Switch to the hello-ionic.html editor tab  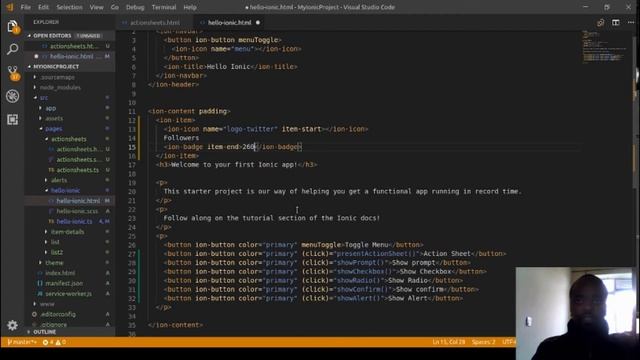point(229,22)
